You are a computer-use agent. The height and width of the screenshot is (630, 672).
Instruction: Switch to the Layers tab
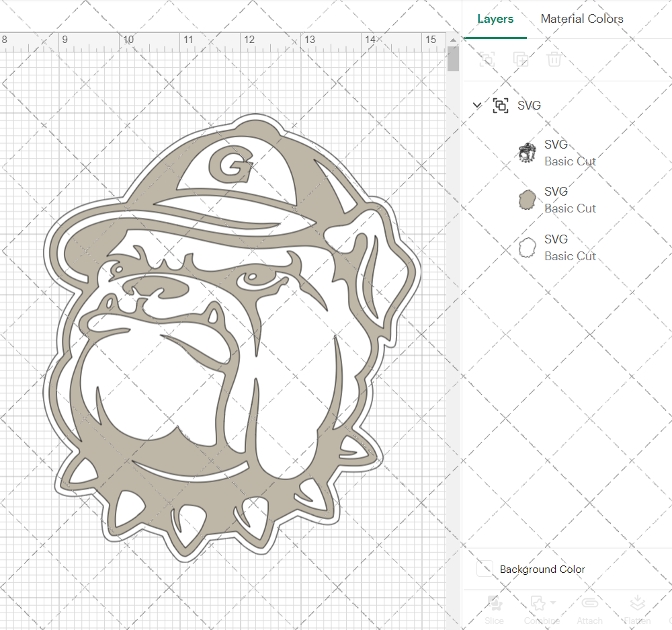coord(495,19)
